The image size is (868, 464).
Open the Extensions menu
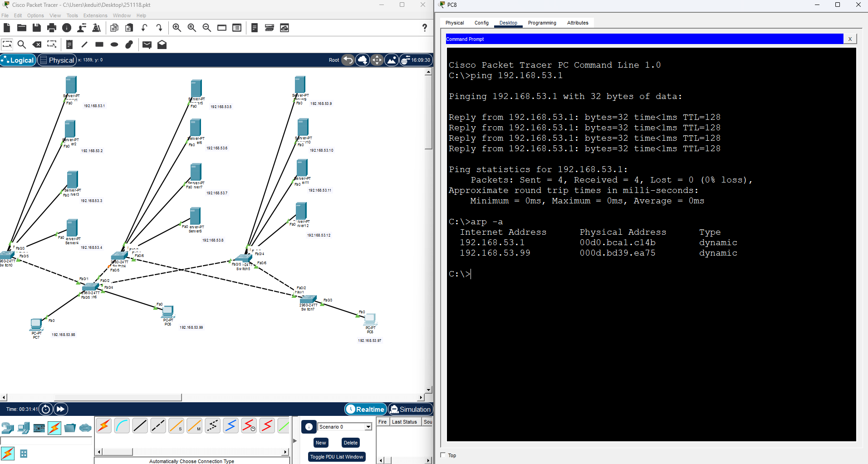coord(95,15)
